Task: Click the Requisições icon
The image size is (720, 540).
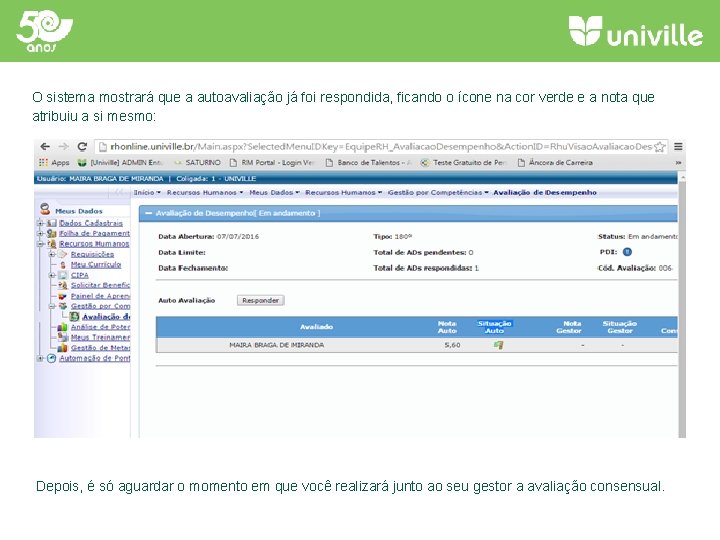Action: click(x=63, y=254)
